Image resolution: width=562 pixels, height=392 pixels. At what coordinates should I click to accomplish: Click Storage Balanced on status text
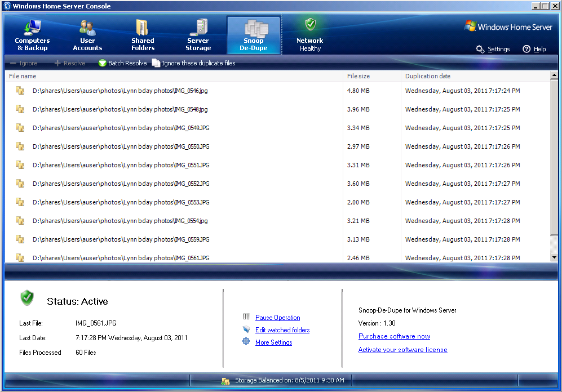[290, 380]
